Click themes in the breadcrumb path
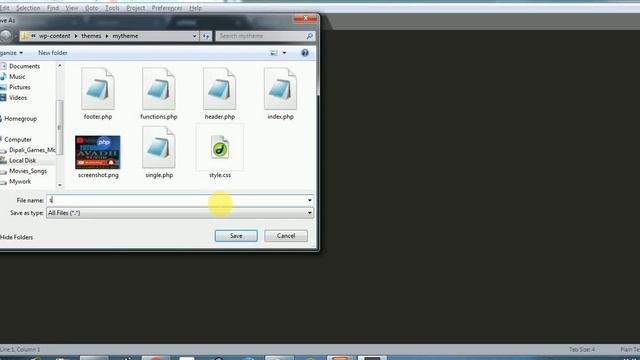 (91, 36)
